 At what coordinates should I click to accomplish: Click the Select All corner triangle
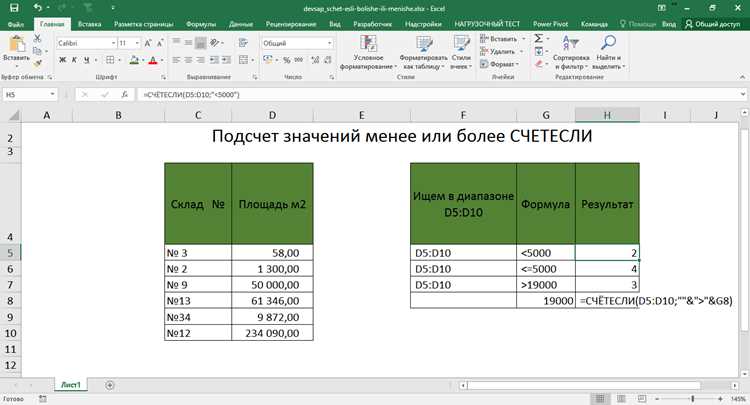pyautogui.click(x=14, y=115)
